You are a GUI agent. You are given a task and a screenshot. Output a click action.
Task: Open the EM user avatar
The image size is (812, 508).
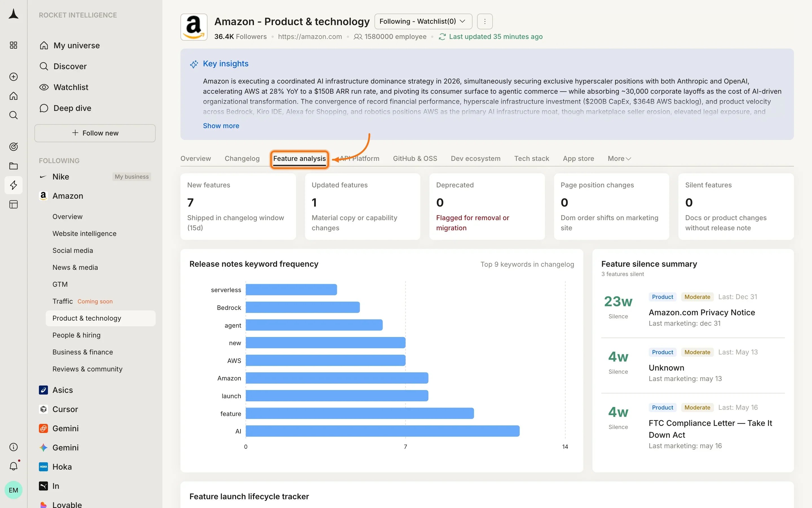click(14, 490)
